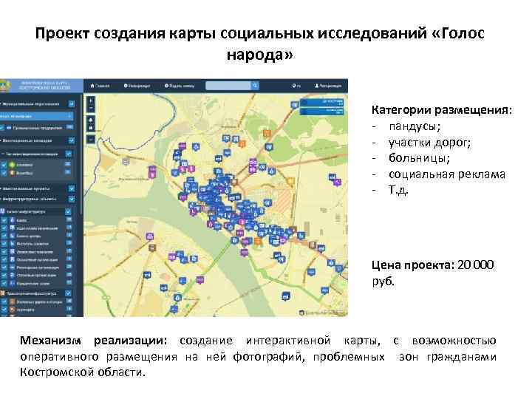Expand the Инвестиционные проекты group arrow
The height and width of the screenshot is (399, 532).
pos(1,188)
